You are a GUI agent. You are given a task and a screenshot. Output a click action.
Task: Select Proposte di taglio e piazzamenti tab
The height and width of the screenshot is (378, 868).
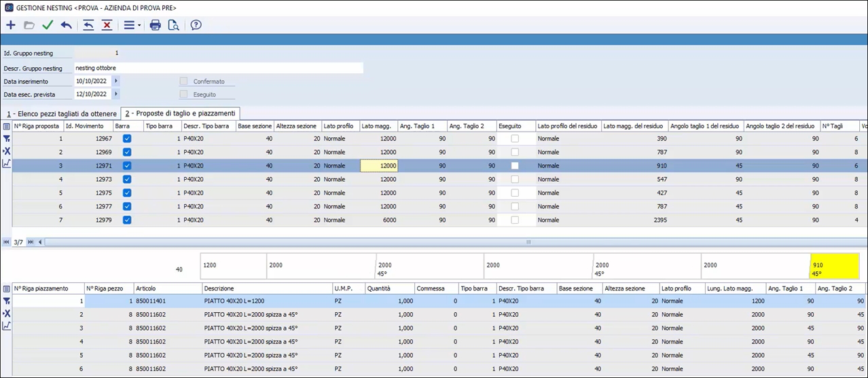point(180,113)
